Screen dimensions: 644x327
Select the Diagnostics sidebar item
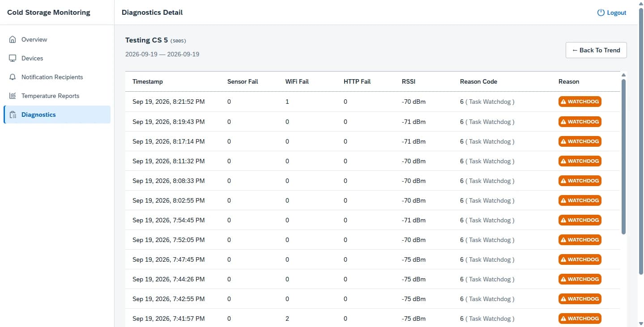click(x=57, y=115)
